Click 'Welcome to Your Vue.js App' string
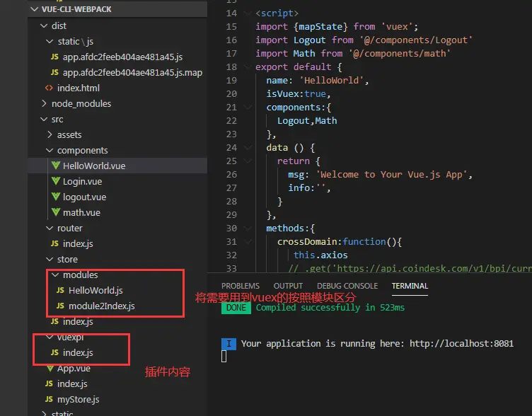532x416 pixels. [391, 175]
